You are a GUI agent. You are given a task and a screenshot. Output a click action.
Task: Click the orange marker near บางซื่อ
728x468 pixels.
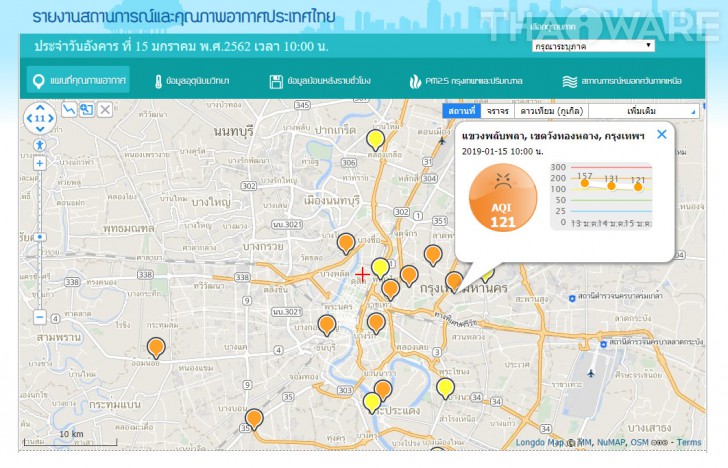(346, 242)
